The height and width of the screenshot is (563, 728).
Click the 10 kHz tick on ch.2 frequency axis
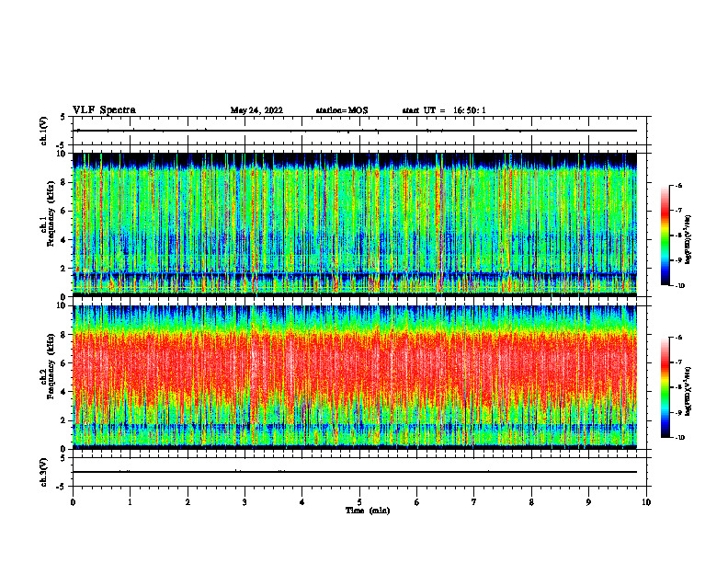(63, 305)
